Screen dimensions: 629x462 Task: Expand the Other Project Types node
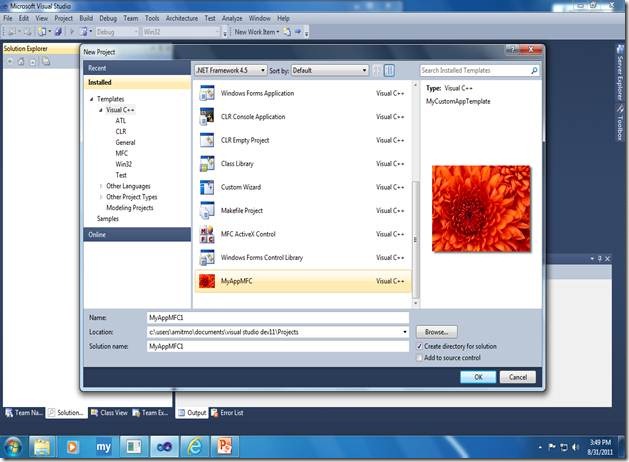pos(101,197)
